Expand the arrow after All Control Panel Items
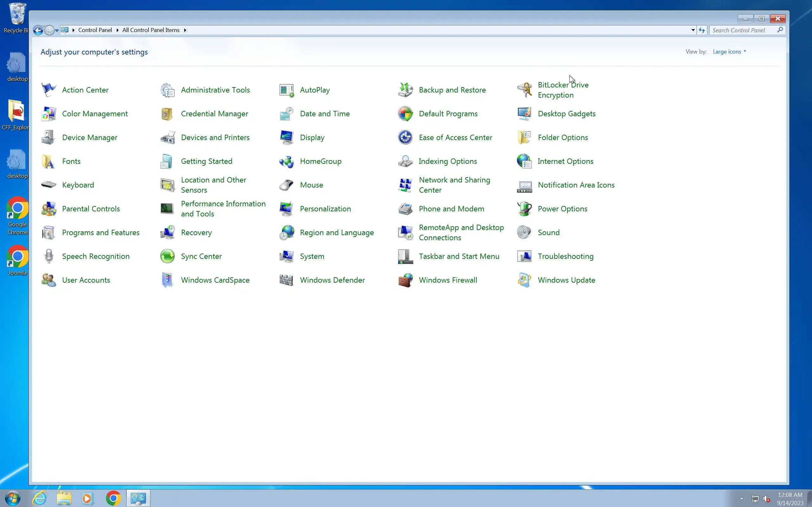 click(185, 30)
